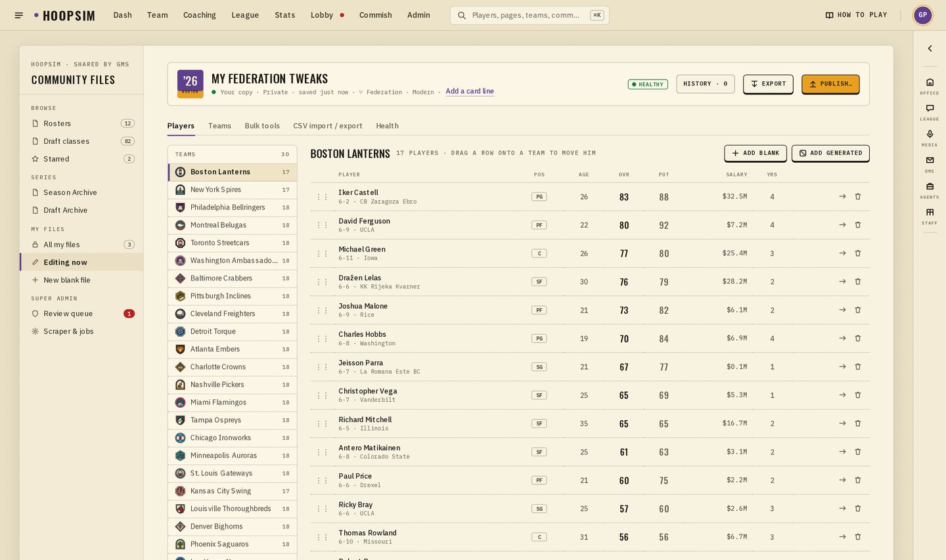Select Kansas City Swing team

233,491
